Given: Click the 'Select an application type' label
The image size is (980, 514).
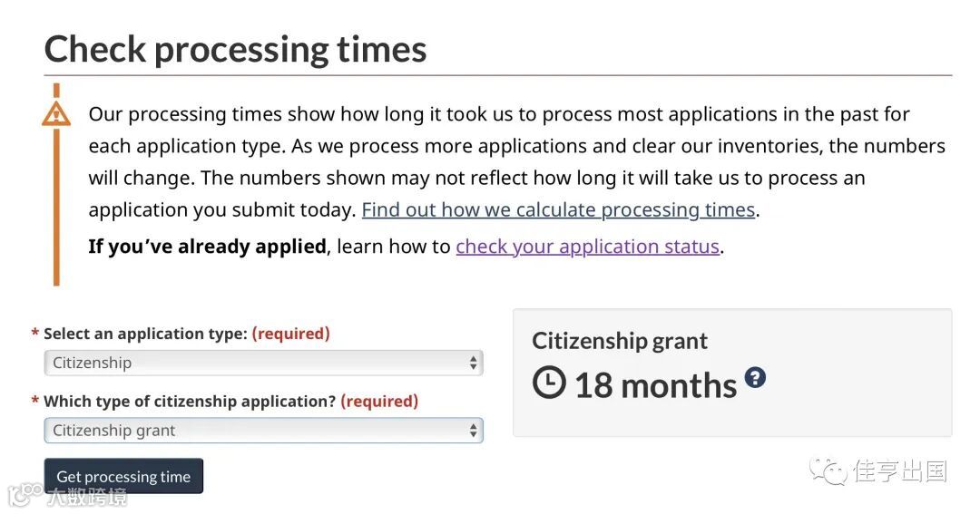Looking at the screenshot, I should click(145, 334).
